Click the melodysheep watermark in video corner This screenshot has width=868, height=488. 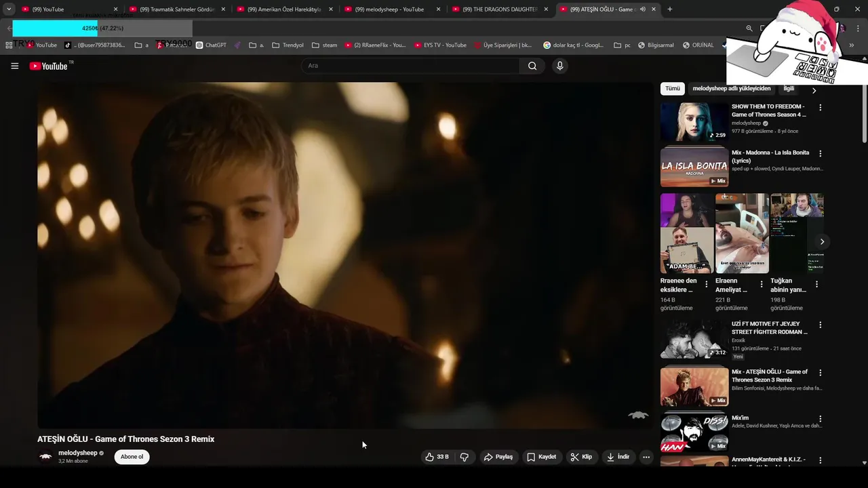(638, 415)
